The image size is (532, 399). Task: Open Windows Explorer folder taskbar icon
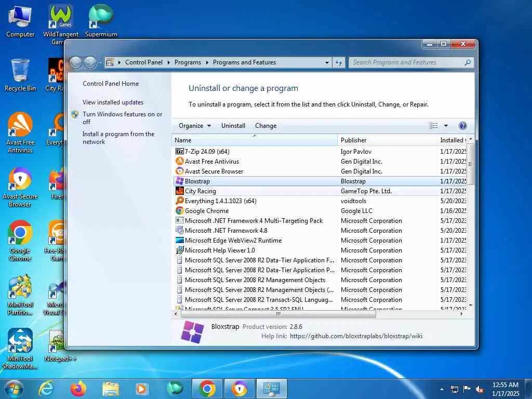coord(110,389)
